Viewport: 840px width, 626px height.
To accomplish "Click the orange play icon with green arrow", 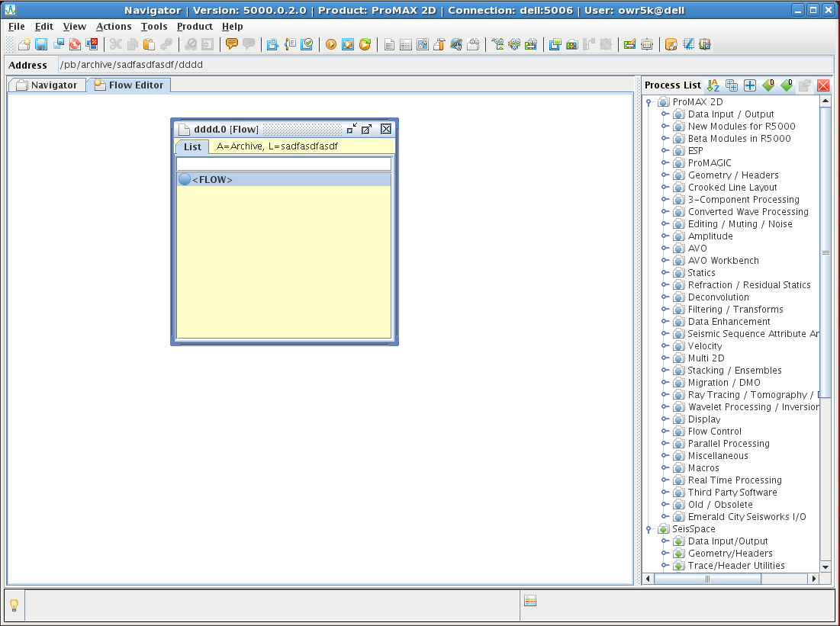I will coord(365,44).
